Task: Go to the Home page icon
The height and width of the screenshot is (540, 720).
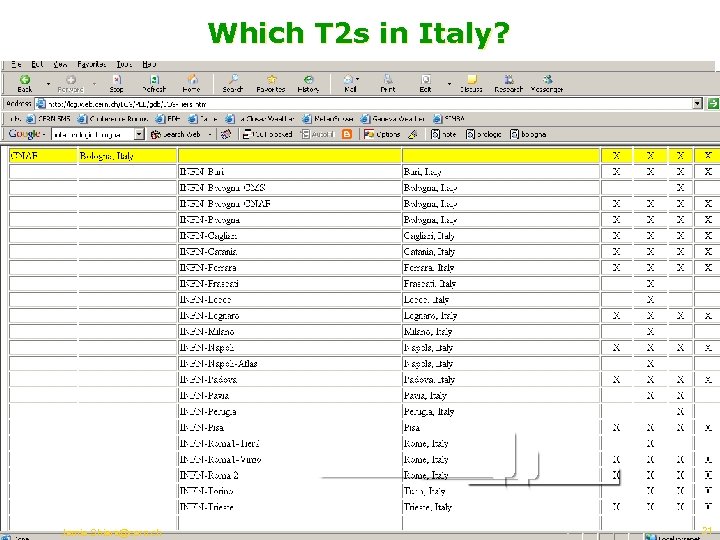Action: pos(191,84)
